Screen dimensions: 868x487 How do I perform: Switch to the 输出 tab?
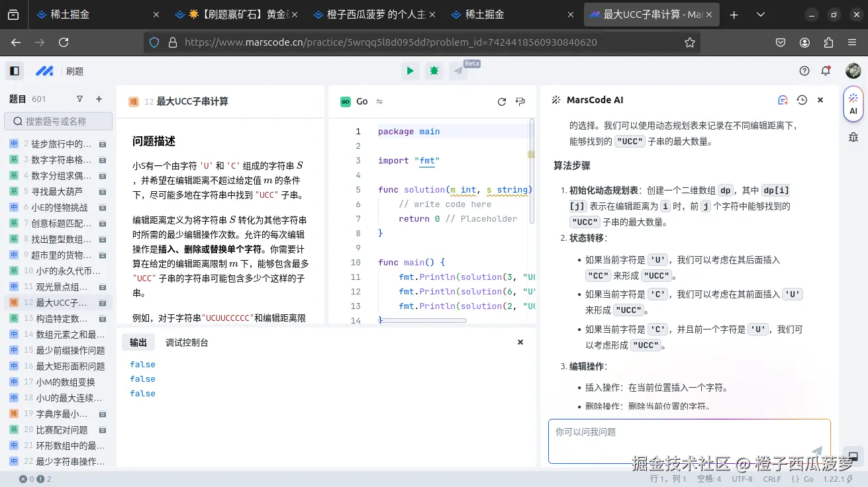point(138,342)
